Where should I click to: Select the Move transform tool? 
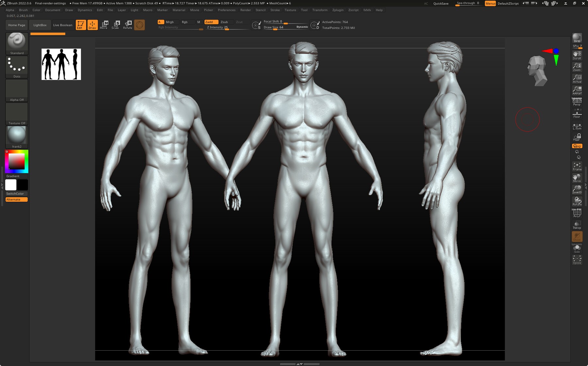104,25
